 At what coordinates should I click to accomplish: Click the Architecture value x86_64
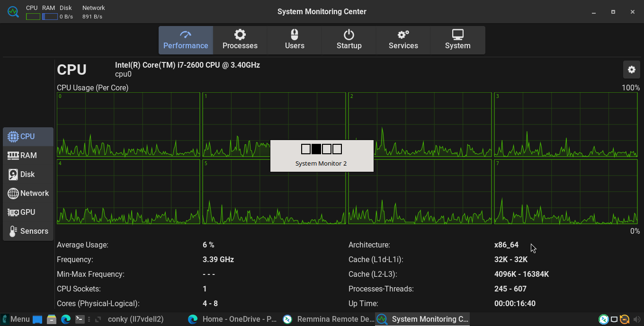tap(506, 245)
